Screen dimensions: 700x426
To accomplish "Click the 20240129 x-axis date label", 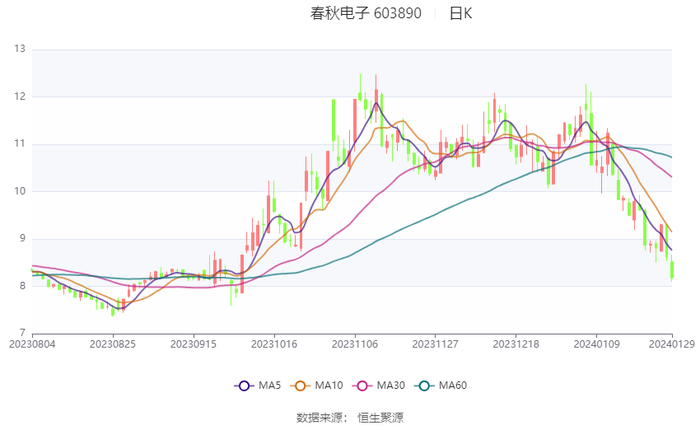I will pos(672,344).
